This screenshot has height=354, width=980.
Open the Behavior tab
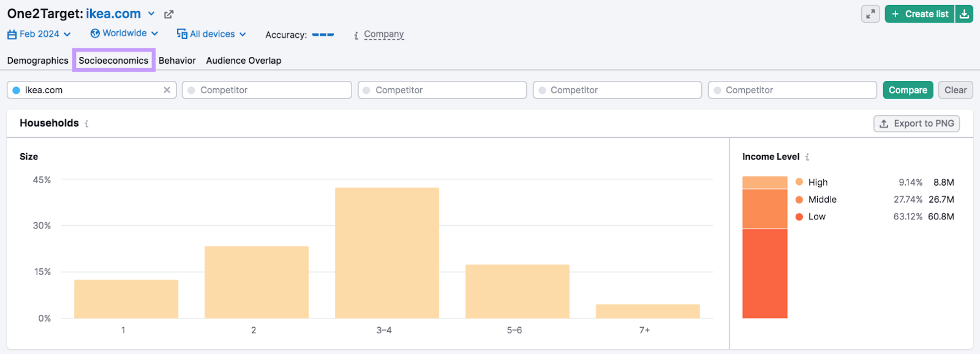177,60
